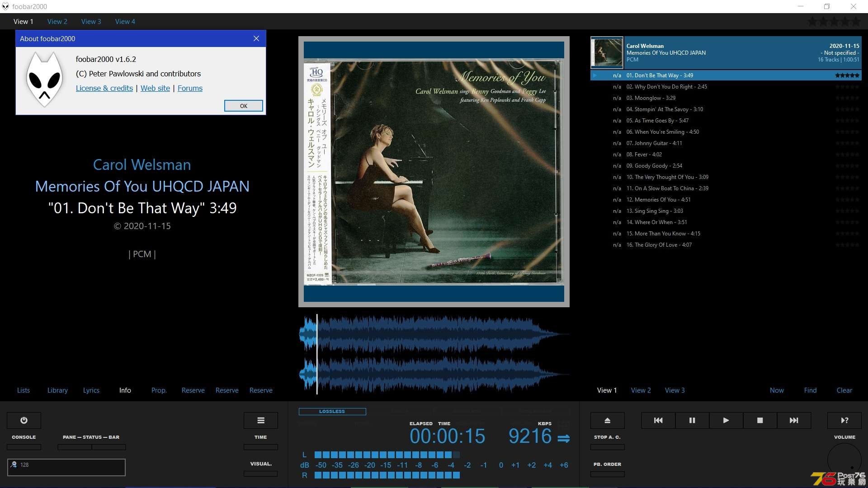Viewport: 868px width, 488px height.
Task: Select track 02. Why Don't You Do Right
Action: (726, 87)
